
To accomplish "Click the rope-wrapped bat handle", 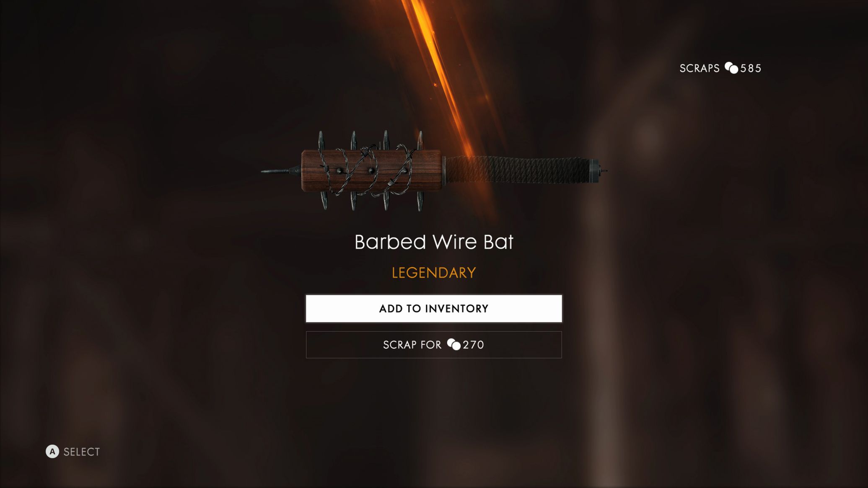I will point(518,170).
